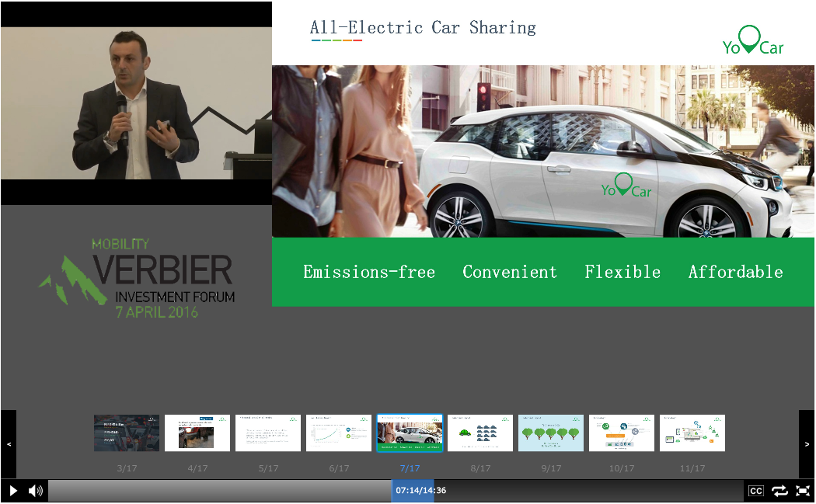Select slide thumbnail 8/17

480,433
